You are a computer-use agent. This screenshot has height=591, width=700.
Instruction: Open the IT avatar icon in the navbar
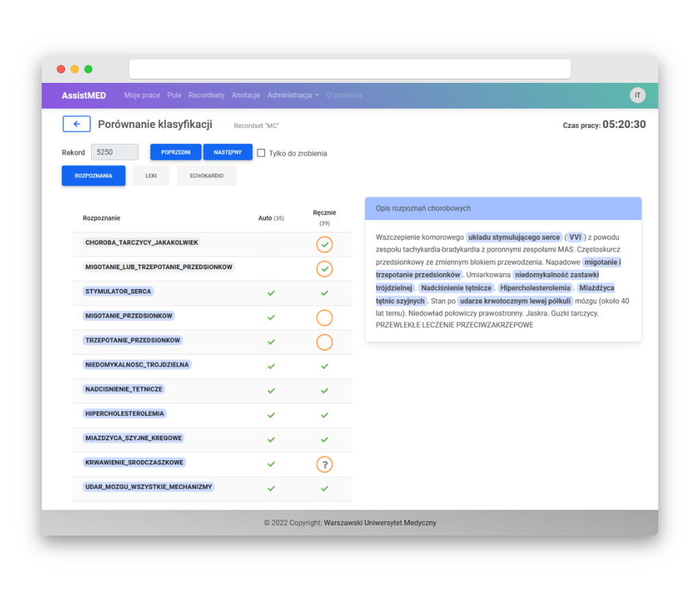[638, 95]
